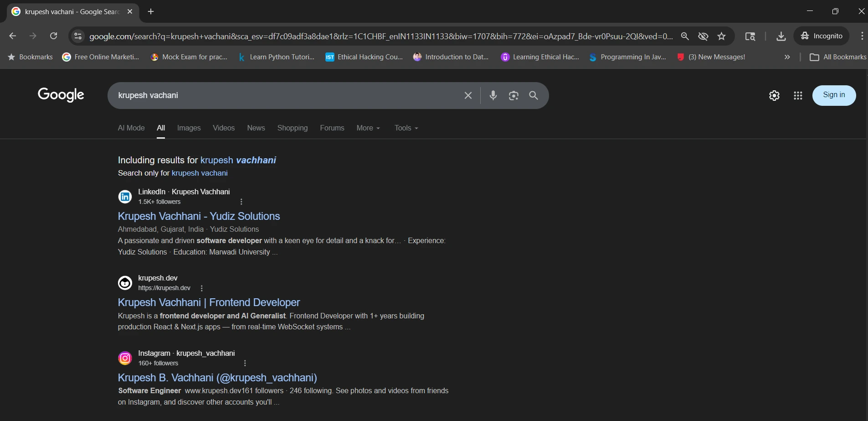Bookmark this page with the star icon
Viewport: 868px width, 421px height.
point(721,36)
